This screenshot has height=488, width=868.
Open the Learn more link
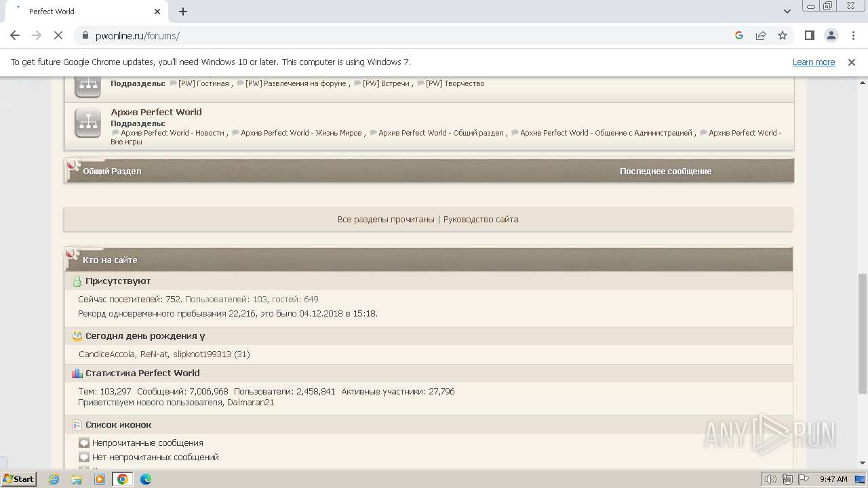click(x=814, y=62)
